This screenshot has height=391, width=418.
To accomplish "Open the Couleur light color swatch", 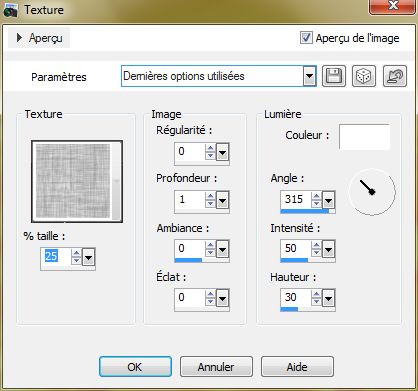I will pyautogui.click(x=364, y=136).
